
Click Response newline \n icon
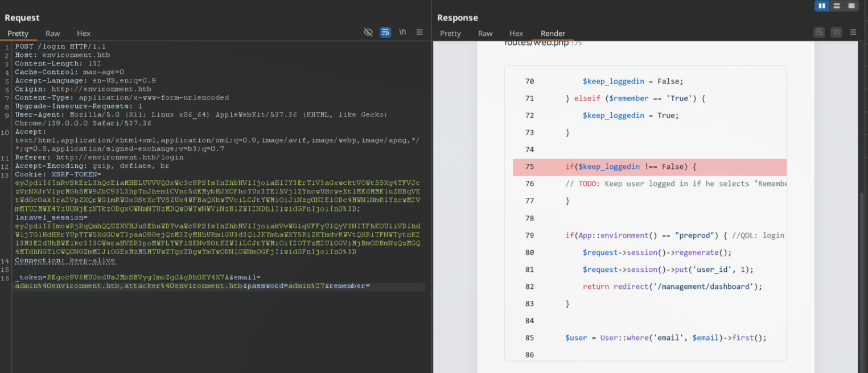coord(836,32)
